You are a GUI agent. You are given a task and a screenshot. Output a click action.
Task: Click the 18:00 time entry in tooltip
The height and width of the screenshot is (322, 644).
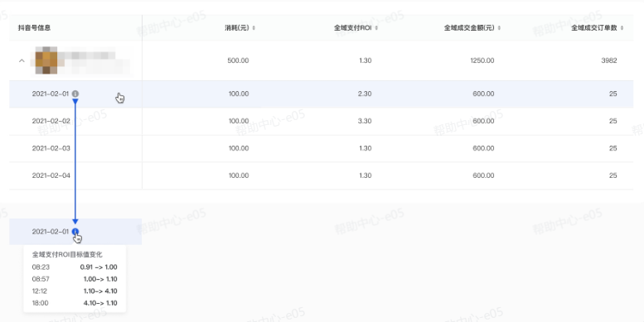click(x=41, y=303)
